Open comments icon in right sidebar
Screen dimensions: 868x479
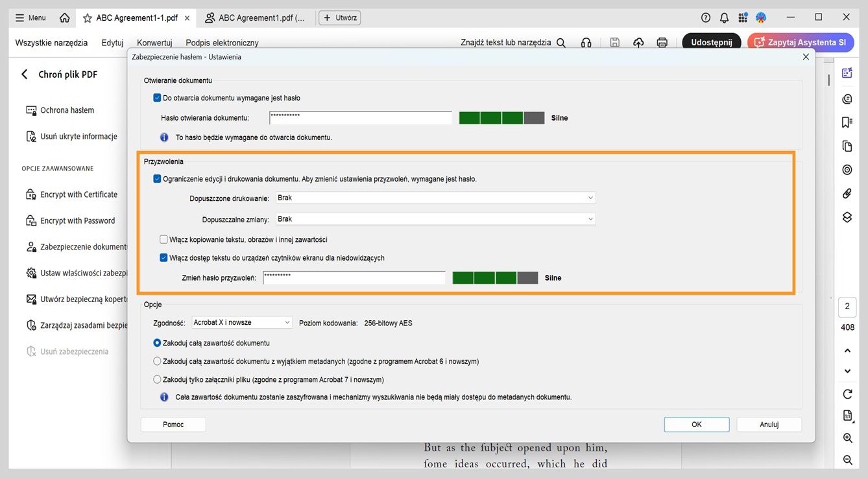point(847,99)
